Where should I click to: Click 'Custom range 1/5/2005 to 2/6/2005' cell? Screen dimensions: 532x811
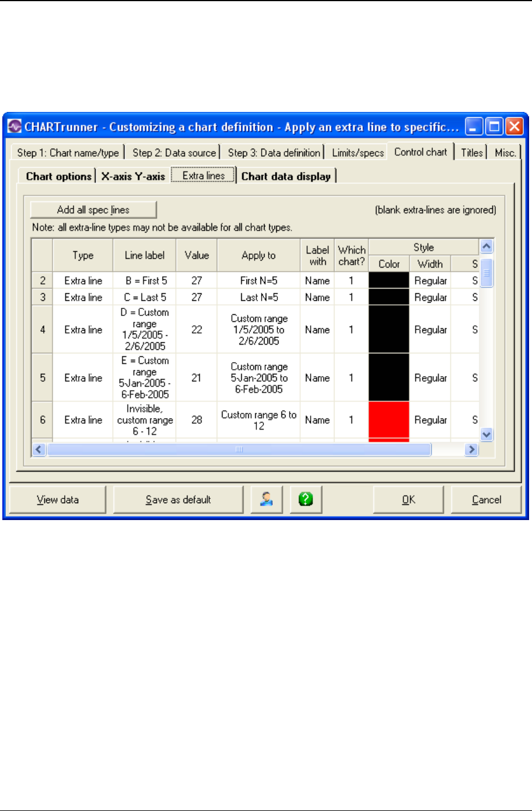click(259, 329)
